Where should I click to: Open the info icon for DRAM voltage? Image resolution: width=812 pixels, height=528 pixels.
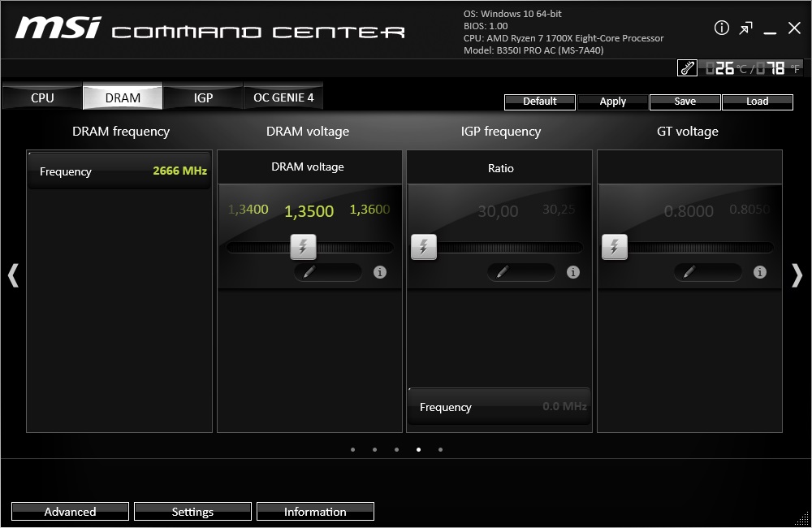point(379,272)
